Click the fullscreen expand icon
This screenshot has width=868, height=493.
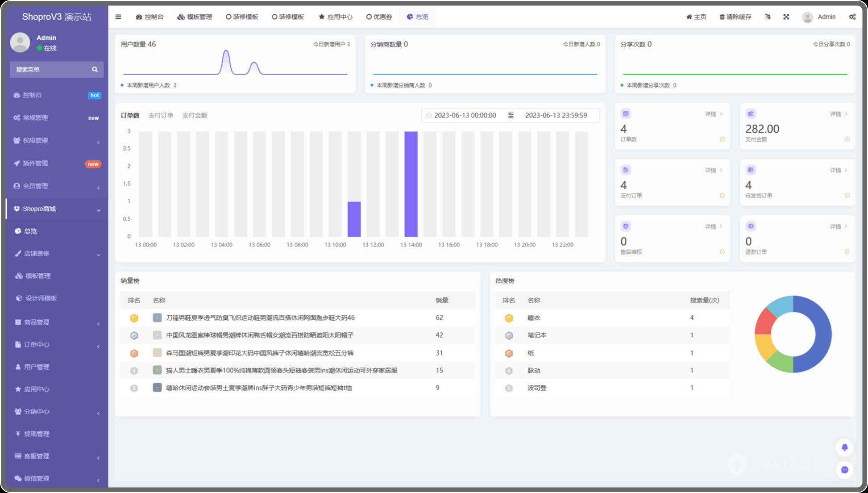point(786,17)
